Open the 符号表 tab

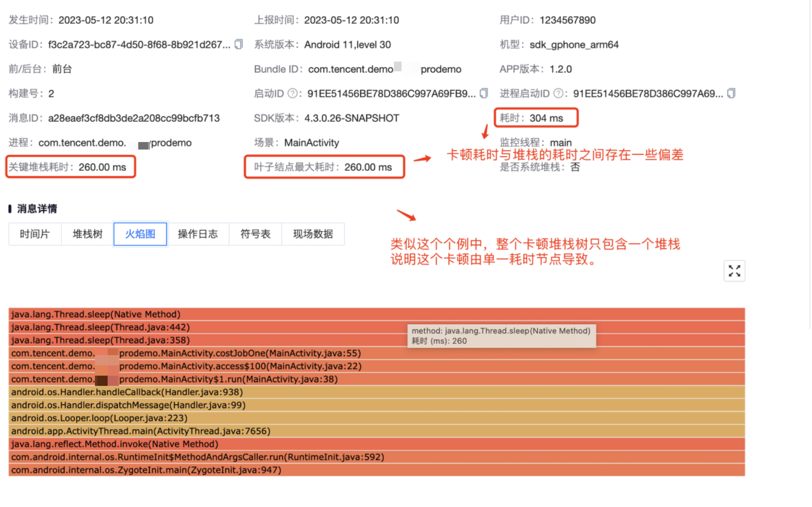[255, 234]
